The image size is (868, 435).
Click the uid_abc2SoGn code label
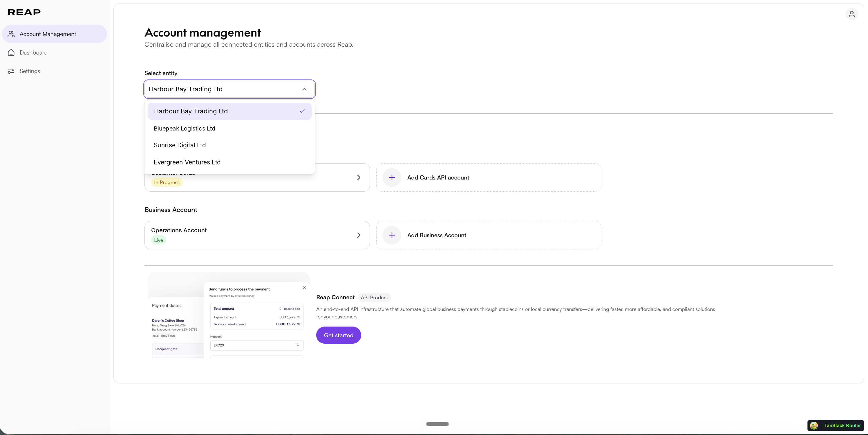(164, 336)
